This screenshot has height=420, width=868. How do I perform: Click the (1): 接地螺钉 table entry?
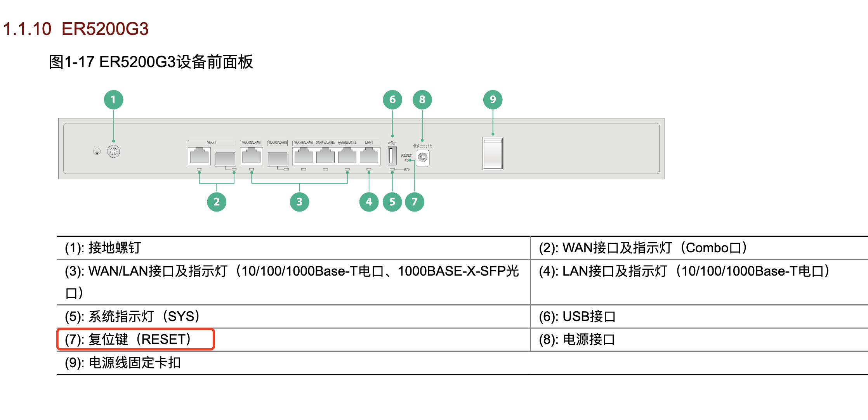pos(103,248)
